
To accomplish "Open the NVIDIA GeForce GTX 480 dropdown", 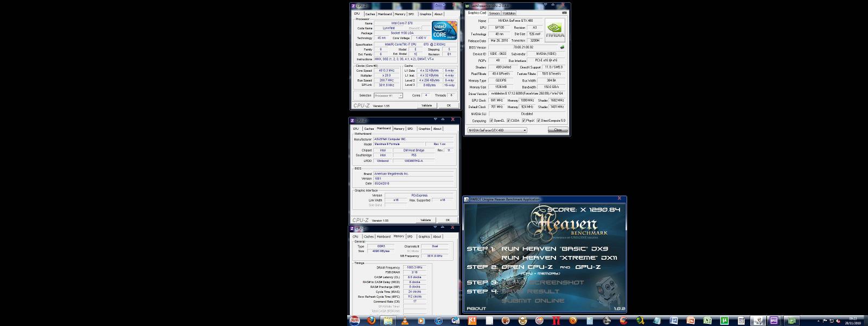I will 497,130.
